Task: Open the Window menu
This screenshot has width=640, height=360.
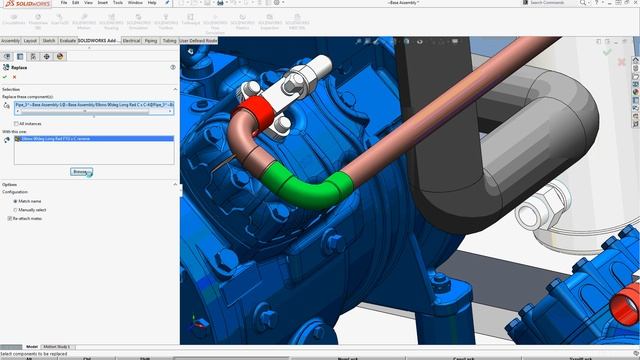Action: point(135,3)
